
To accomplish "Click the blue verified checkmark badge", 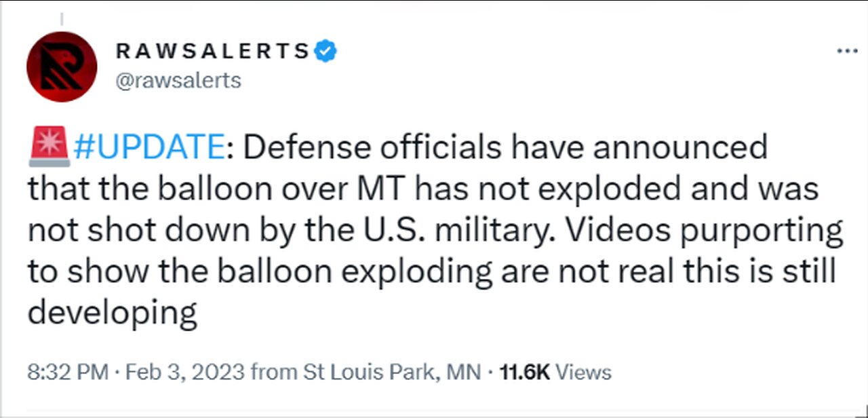I will (327, 51).
